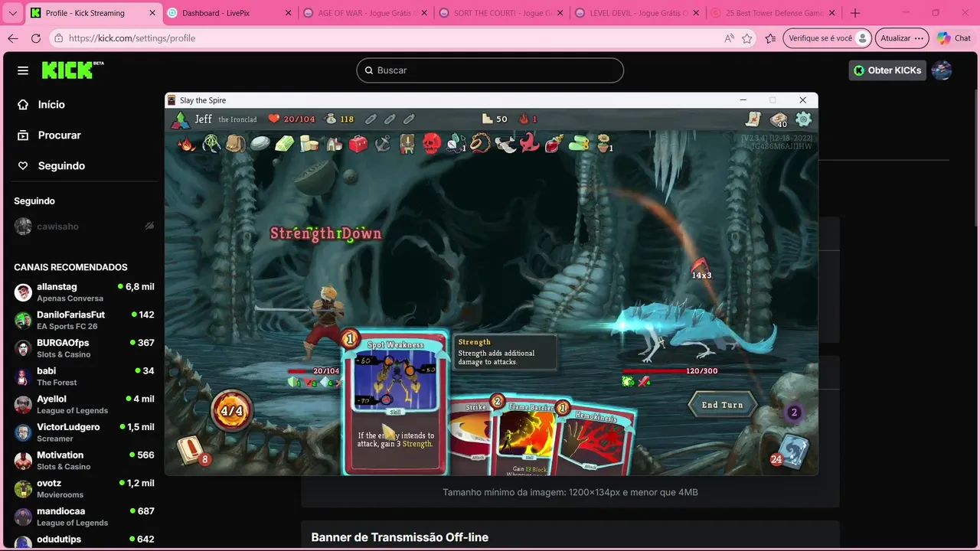Inspect the green scrolls relic
The width and height of the screenshot is (980, 551).
point(579,143)
